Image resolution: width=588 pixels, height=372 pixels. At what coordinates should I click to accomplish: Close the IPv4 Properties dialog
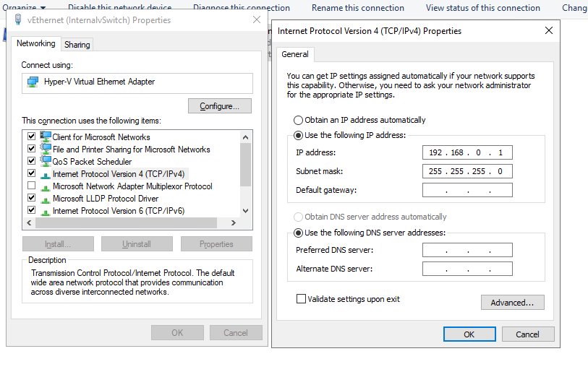(549, 31)
